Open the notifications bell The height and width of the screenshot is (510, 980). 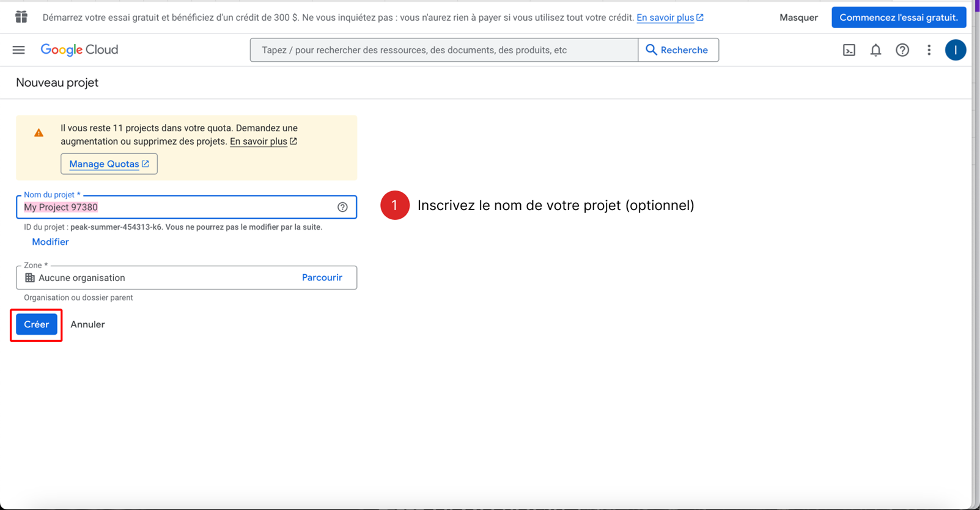(x=875, y=50)
